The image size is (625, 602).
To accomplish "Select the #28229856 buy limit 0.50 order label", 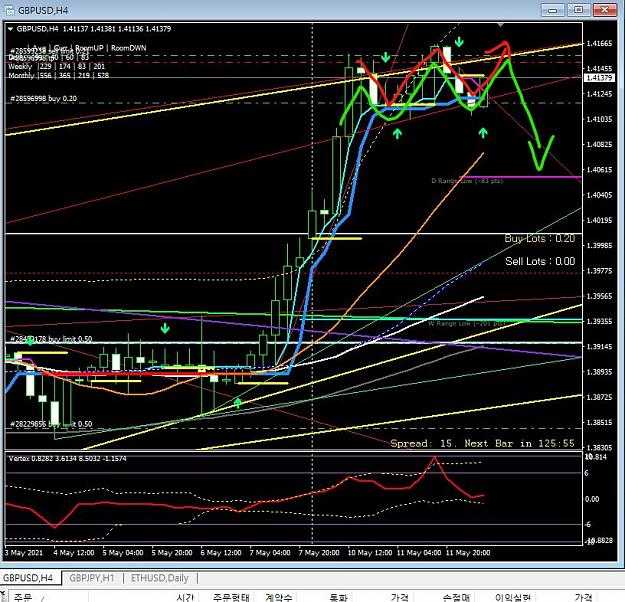I will (x=51, y=424).
